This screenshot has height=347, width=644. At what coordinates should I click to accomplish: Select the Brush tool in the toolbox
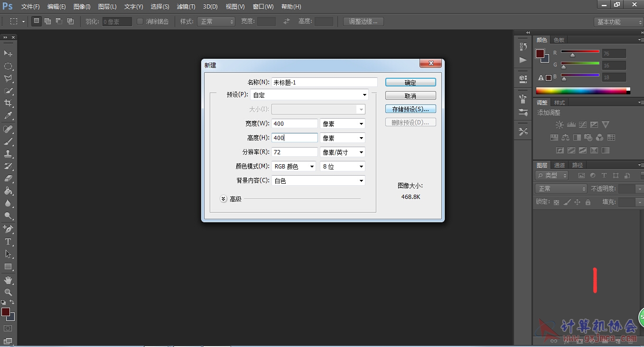point(8,141)
